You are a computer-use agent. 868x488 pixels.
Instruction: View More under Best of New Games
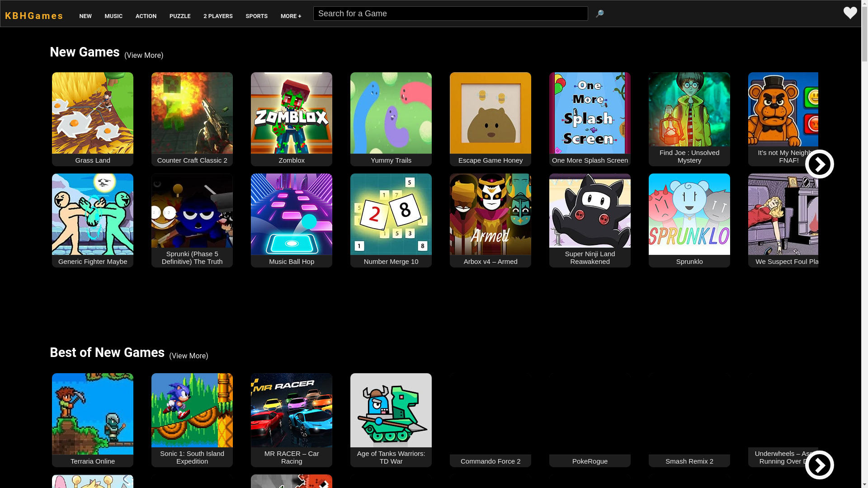(x=189, y=356)
